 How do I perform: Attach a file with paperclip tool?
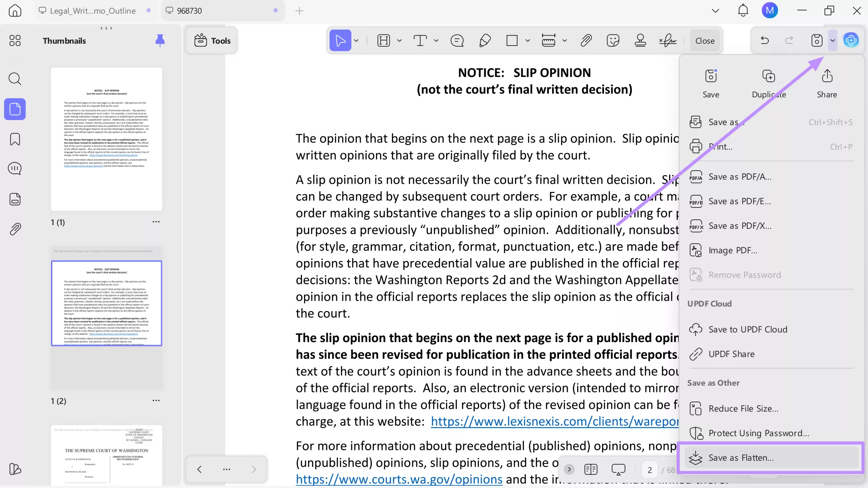586,40
